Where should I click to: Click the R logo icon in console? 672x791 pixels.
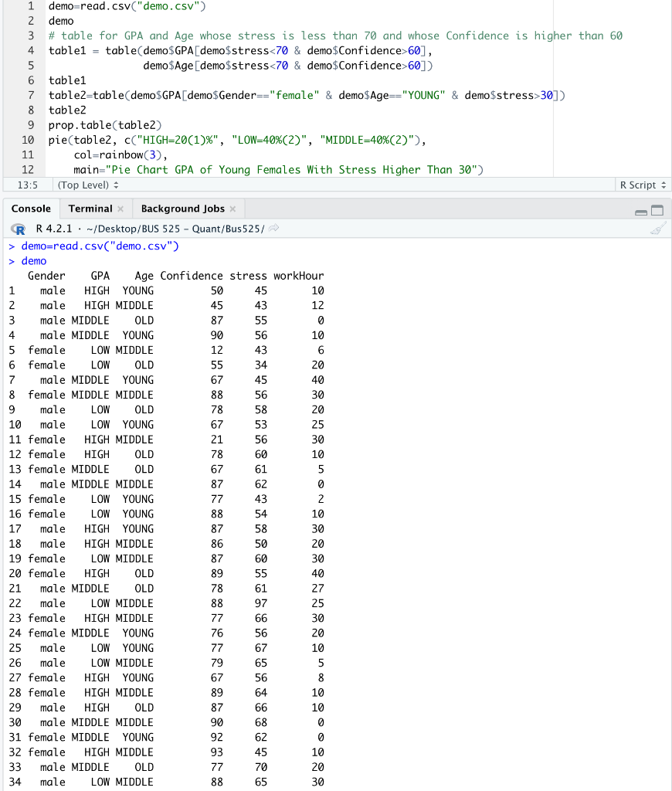point(19,229)
